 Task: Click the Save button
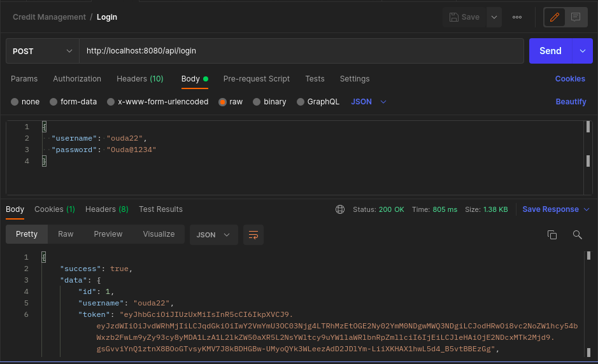[x=464, y=17]
